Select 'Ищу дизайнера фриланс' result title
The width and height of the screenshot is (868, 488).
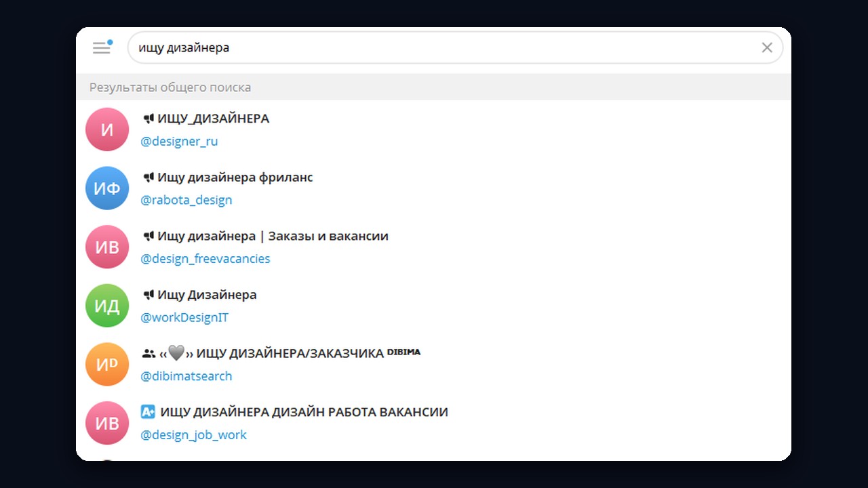[235, 178]
